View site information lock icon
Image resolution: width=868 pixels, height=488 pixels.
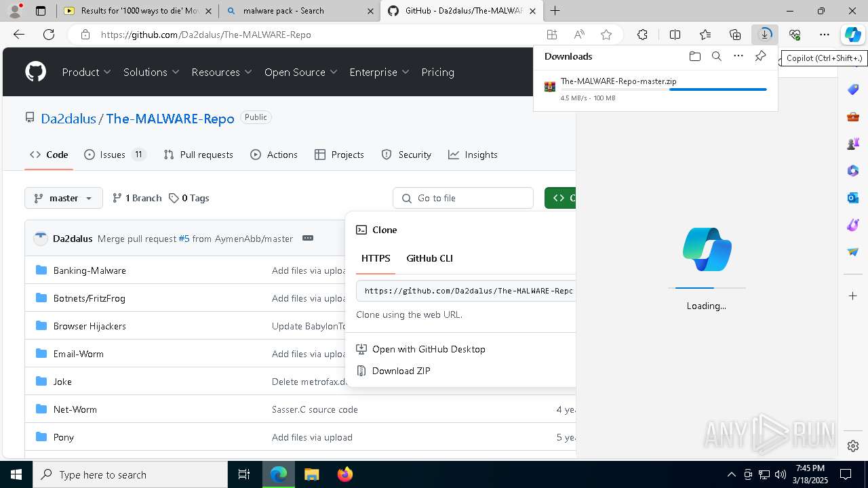pyautogui.click(x=85, y=35)
